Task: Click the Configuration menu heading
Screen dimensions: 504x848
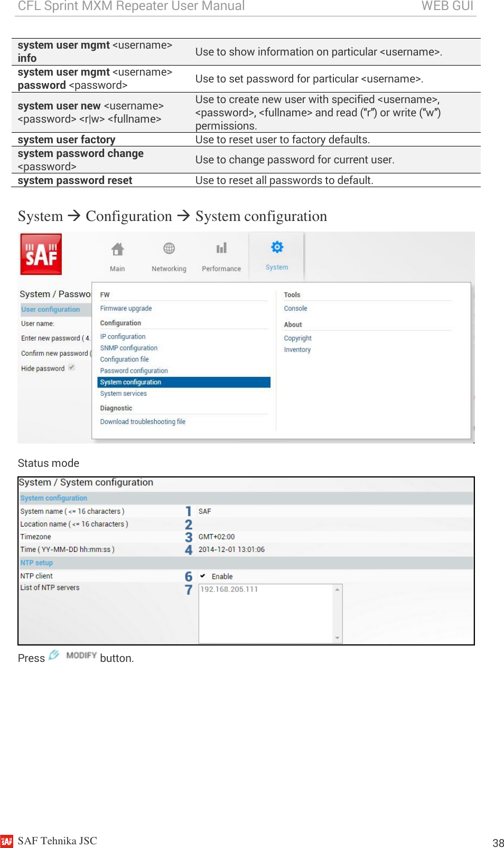Action: tap(120, 323)
